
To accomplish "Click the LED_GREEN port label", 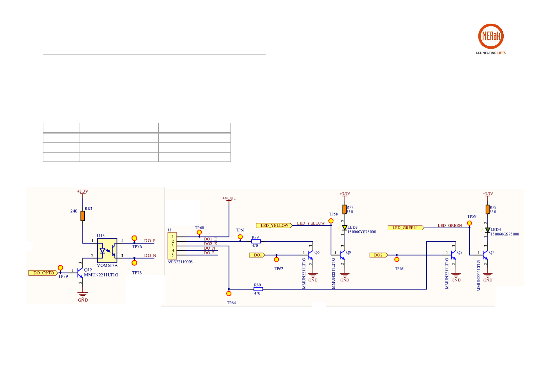I will (406, 228).
